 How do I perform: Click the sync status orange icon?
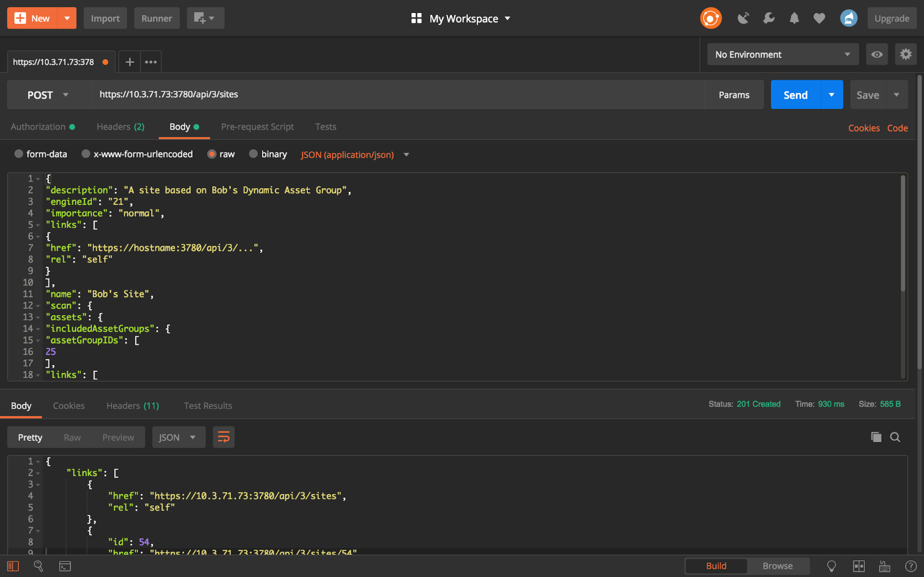tap(710, 18)
